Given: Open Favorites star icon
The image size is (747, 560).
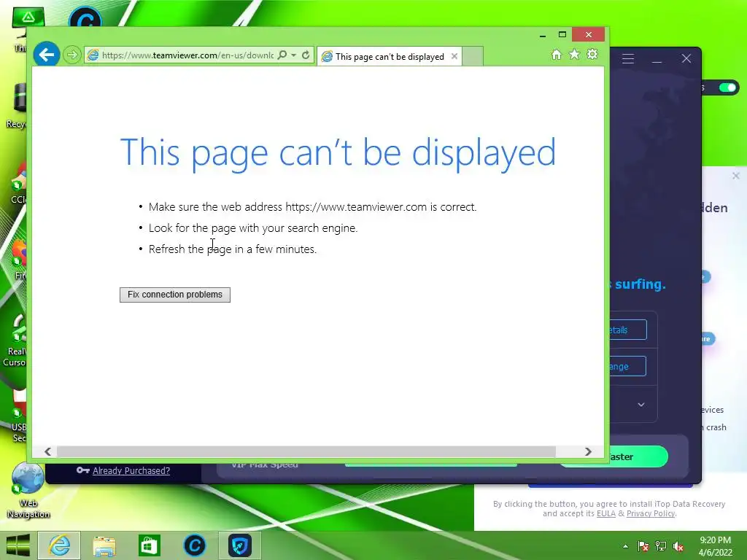Looking at the screenshot, I should pos(575,54).
